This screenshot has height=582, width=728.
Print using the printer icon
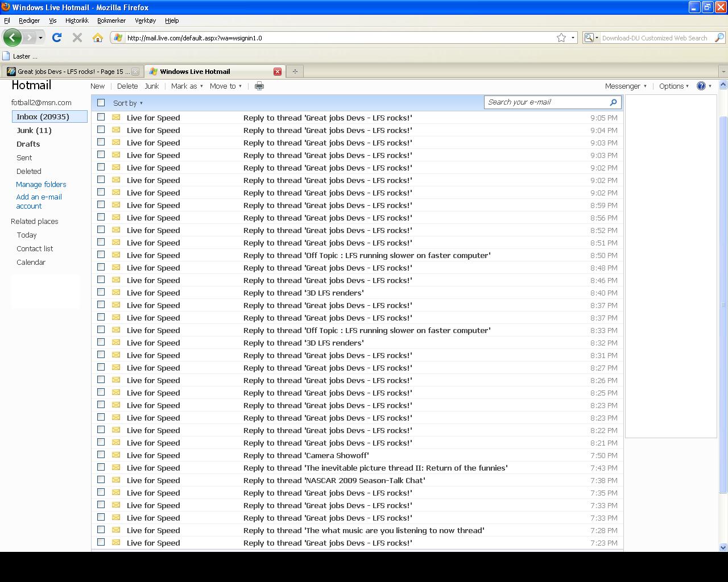pos(259,86)
